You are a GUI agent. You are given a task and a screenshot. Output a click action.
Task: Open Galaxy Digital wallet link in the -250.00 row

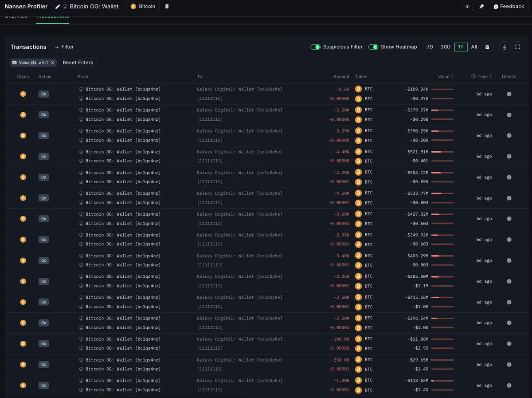pos(239,360)
